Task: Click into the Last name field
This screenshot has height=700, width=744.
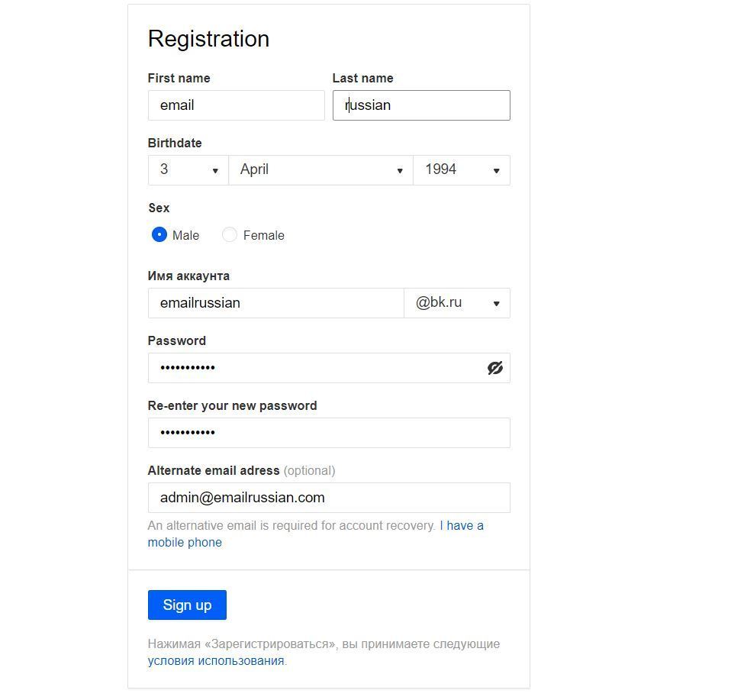Action: click(421, 105)
